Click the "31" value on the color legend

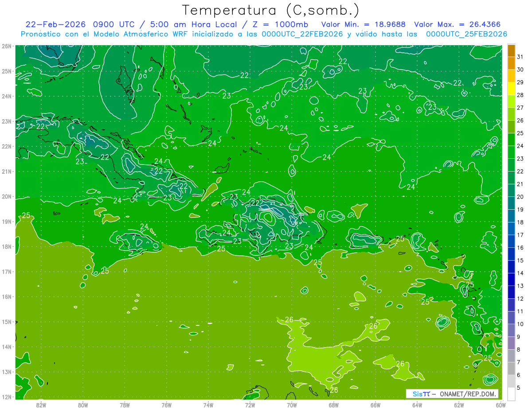coord(520,57)
